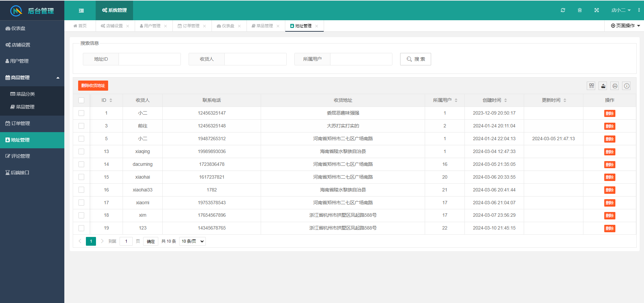The height and width of the screenshot is (303, 644).
Task: Delete the address row with ID 1
Action: [609, 113]
